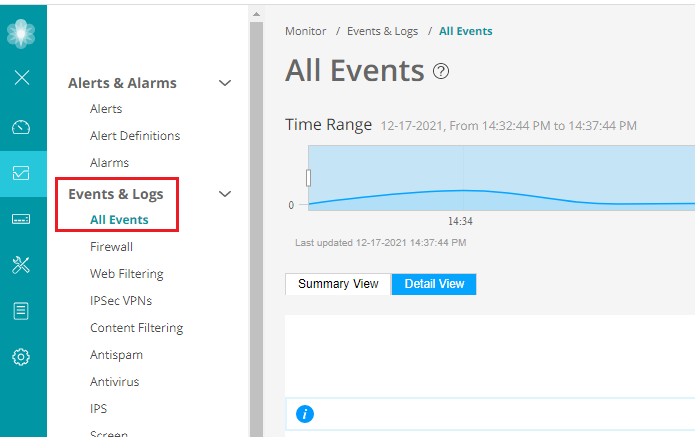Viewport: 695px width, 437px height.
Task: Click the help question mark icon
Action: 441,71
